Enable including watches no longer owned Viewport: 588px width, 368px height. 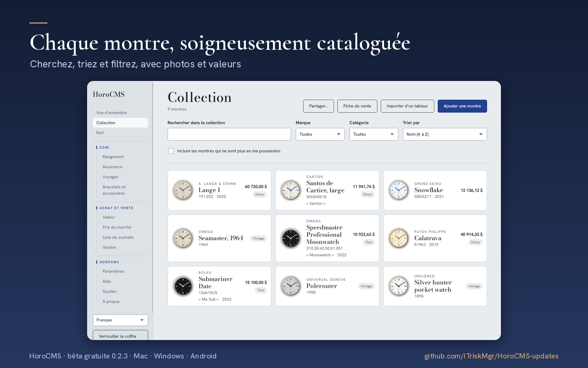click(171, 151)
